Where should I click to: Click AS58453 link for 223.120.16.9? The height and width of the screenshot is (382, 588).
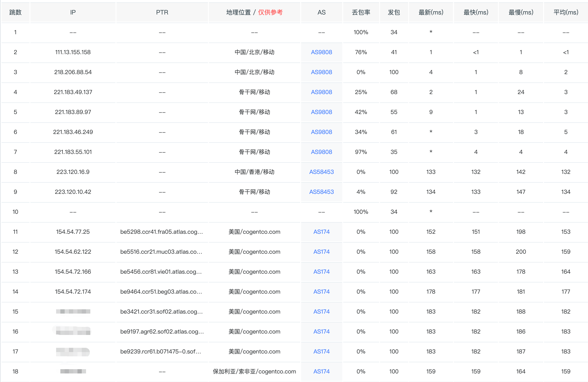click(x=321, y=172)
